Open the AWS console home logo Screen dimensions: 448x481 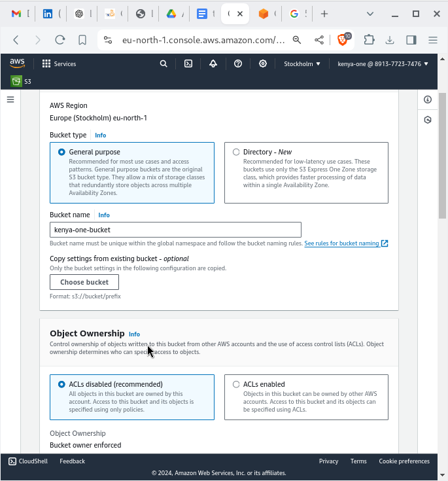pos(17,63)
